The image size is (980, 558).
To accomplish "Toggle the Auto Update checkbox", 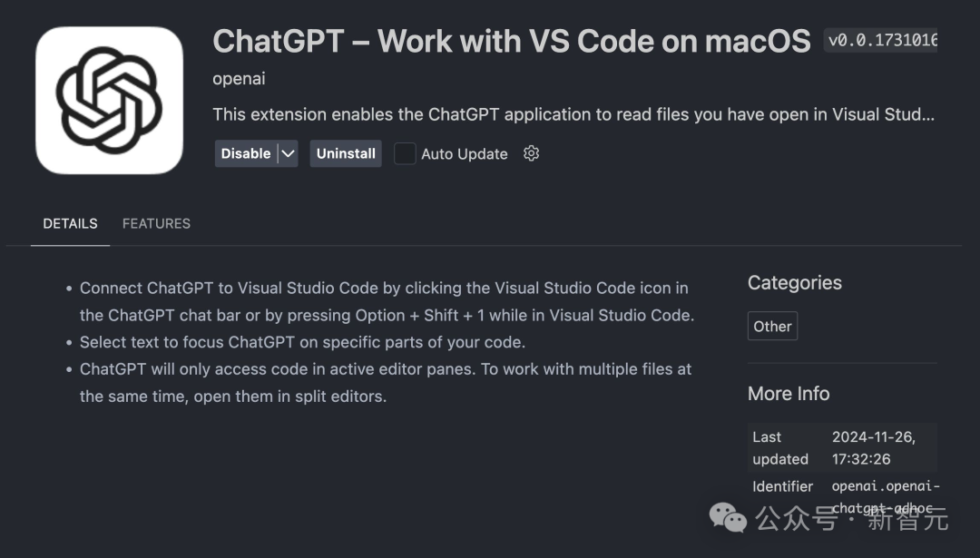I will (405, 153).
